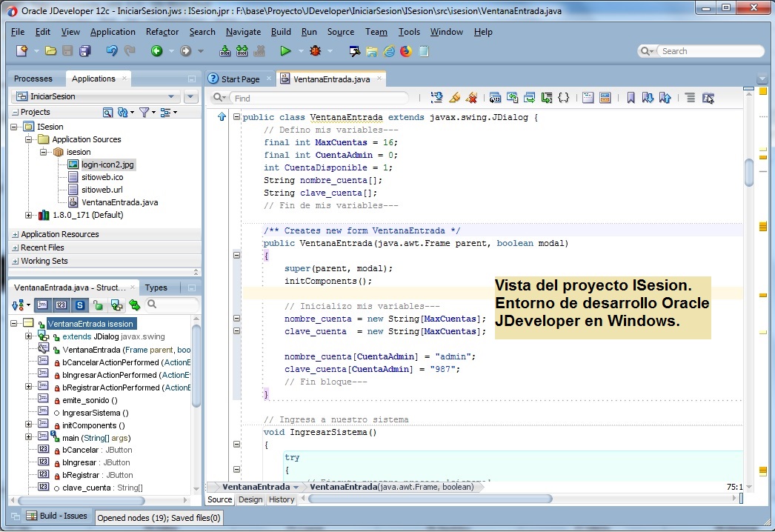Select sitioweb.ico file in project tree
The width and height of the screenshot is (775, 532).
click(102, 177)
